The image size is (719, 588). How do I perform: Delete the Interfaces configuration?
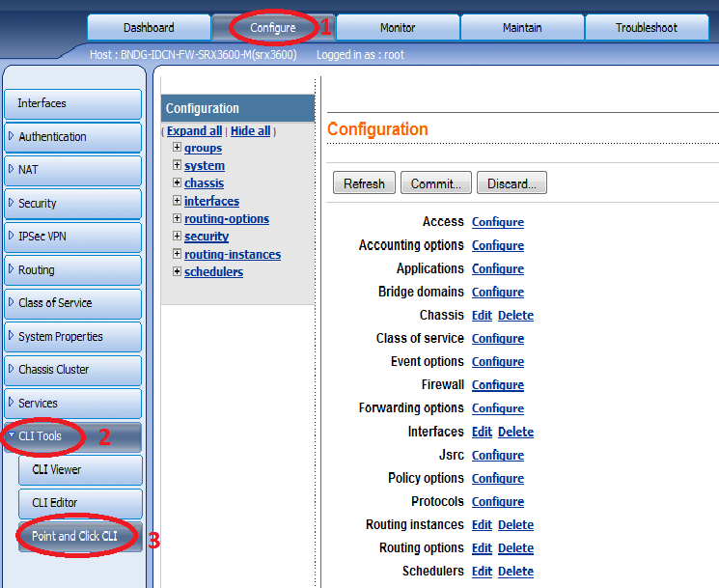coord(516,432)
